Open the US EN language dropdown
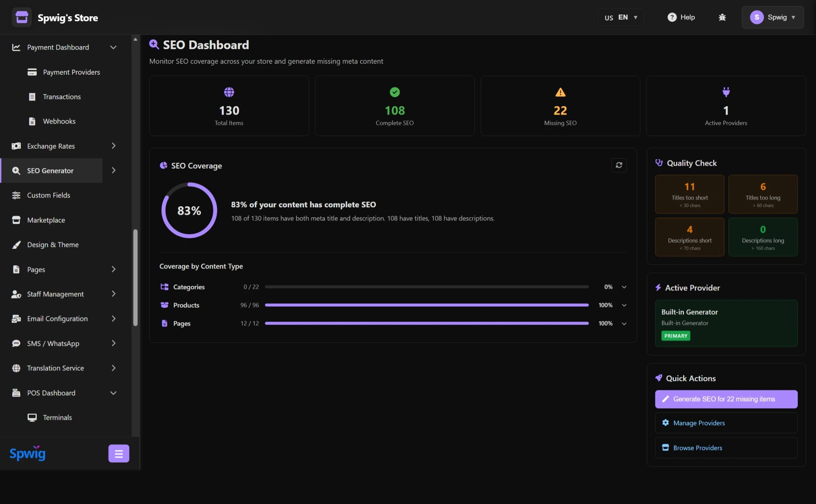 621,17
